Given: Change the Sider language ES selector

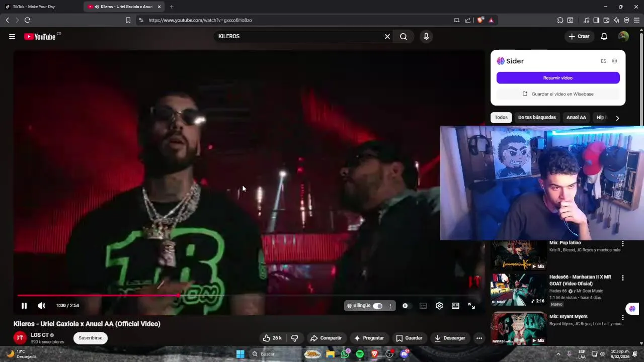Looking at the screenshot, I should 603,61.
